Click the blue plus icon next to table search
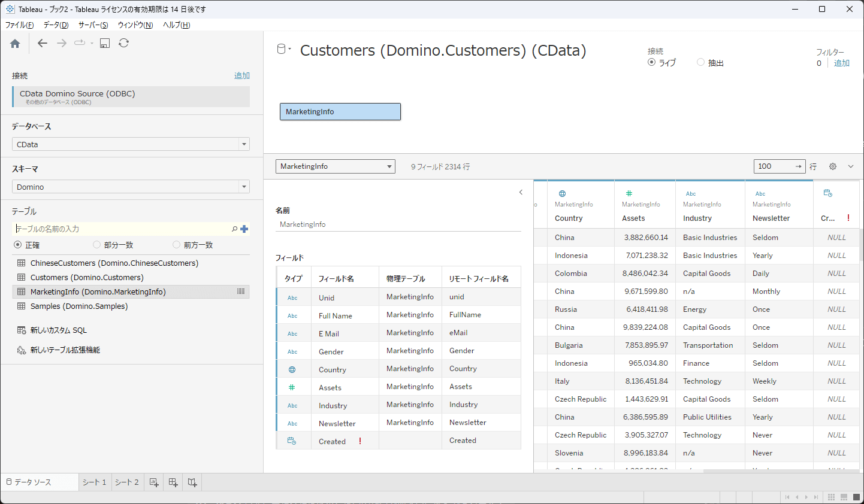The width and height of the screenshot is (864, 504). coord(244,229)
